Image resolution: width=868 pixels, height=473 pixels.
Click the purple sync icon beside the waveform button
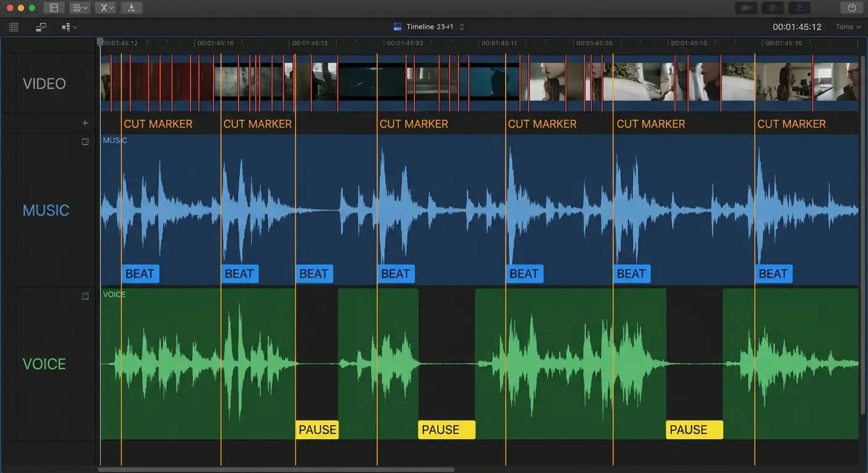799,8
